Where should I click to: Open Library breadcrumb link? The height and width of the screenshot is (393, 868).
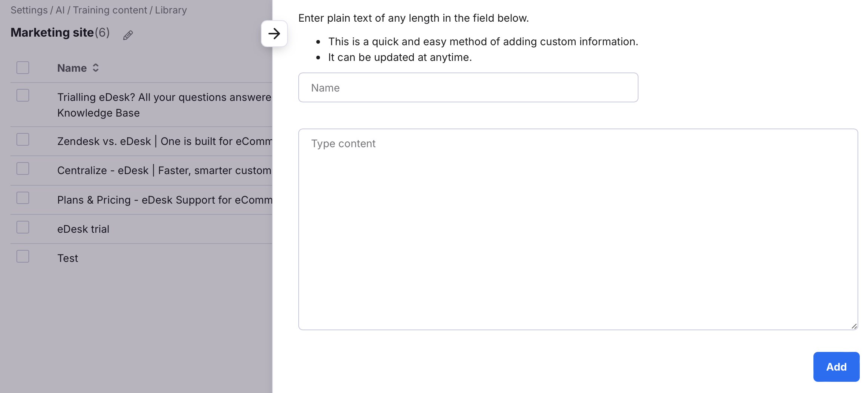tap(171, 10)
